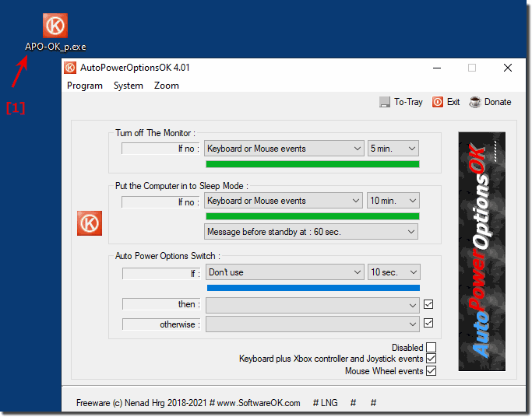Open the 10 sec. switch delay dropdown
Viewport: 532px width, 417px height.
(394, 272)
